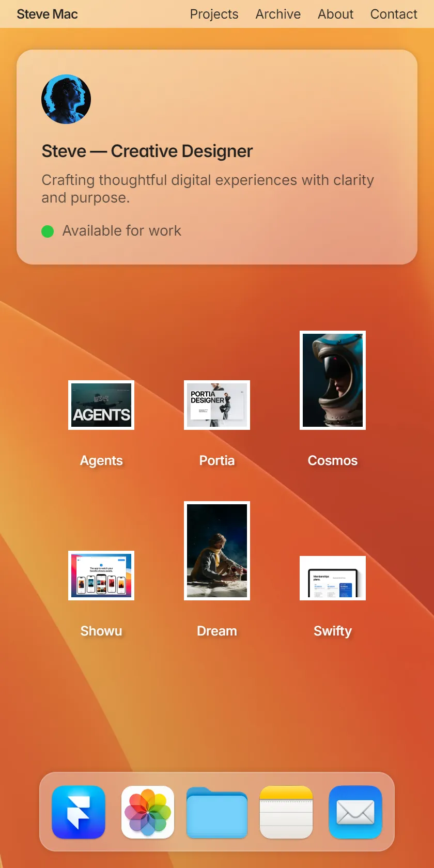Click the Swifty project label
The height and width of the screenshot is (868, 434).
click(x=333, y=631)
